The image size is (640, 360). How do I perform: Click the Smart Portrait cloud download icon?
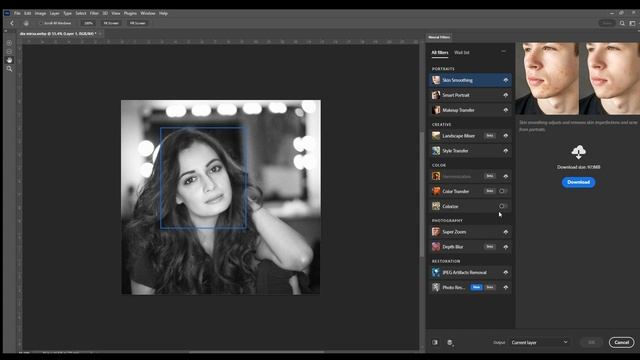(506, 95)
